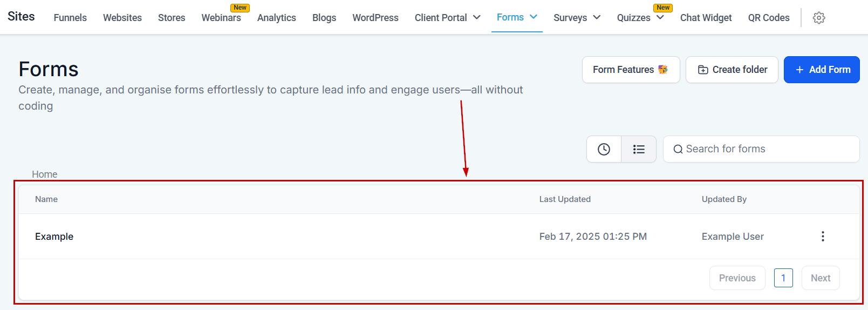Open the Webinars tab
The height and width of the screenshot is (310, 868).
tap(221, 18)
